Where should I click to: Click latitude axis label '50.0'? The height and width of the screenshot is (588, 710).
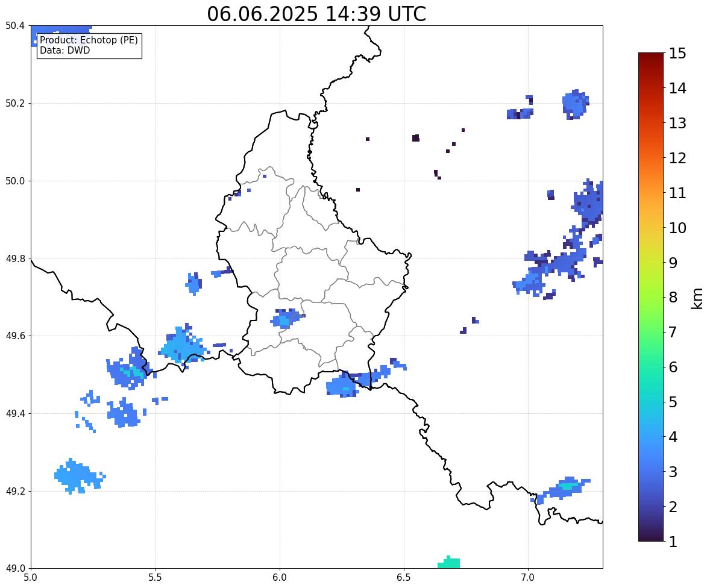pyautogui.click(x=15, y=181)
